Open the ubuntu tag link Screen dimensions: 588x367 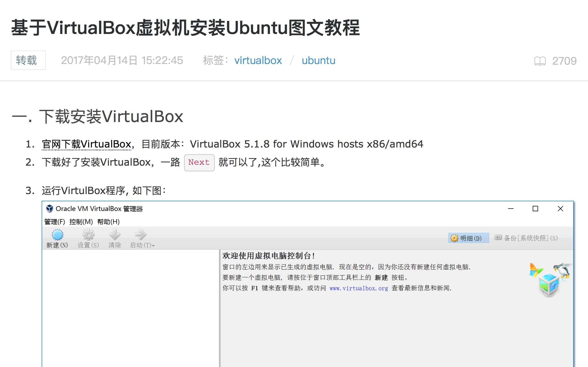pyautogui.click(x=318, y=60)
